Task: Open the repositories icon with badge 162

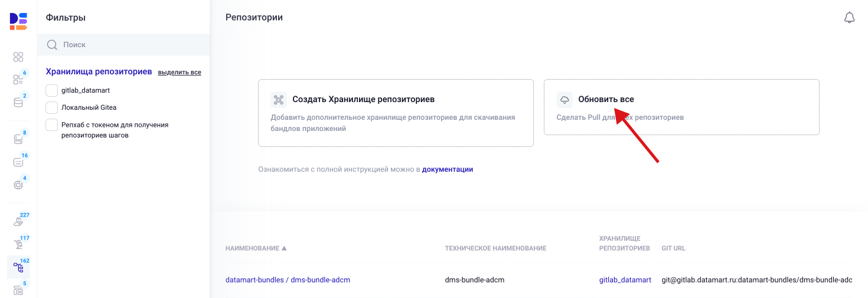Action: tap(18, 268)
